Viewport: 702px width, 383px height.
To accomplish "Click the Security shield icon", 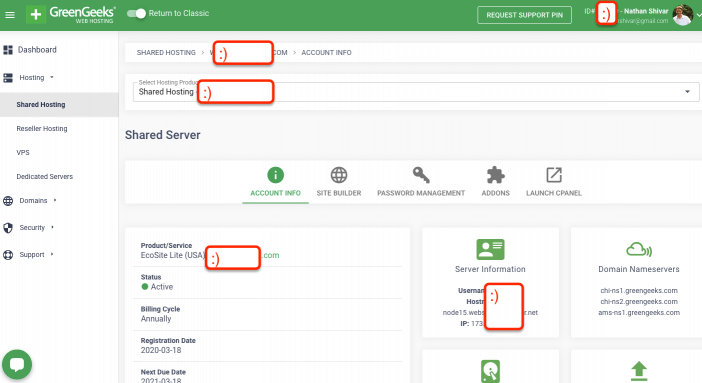I will coord(8,228).
